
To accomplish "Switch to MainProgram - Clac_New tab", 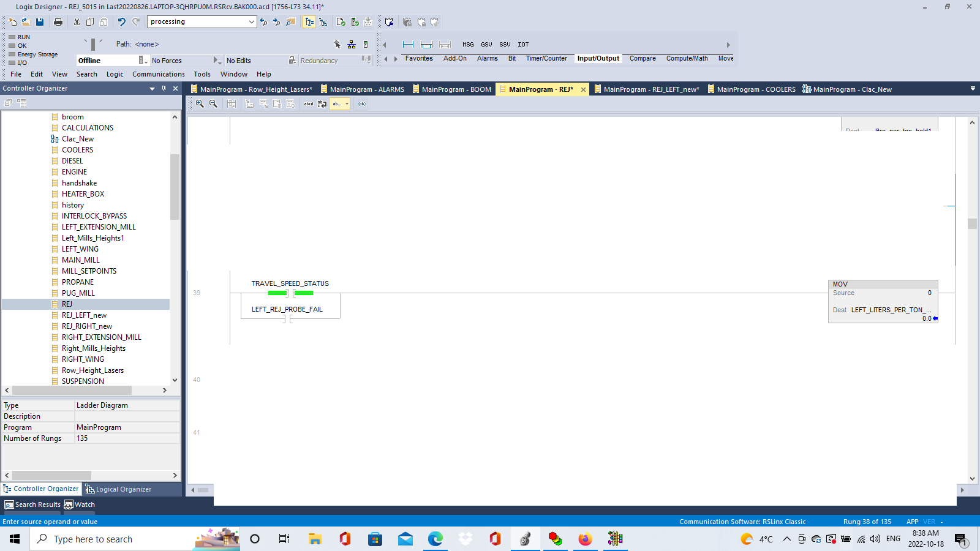I will pyautogui.click(x=847, y=89).
